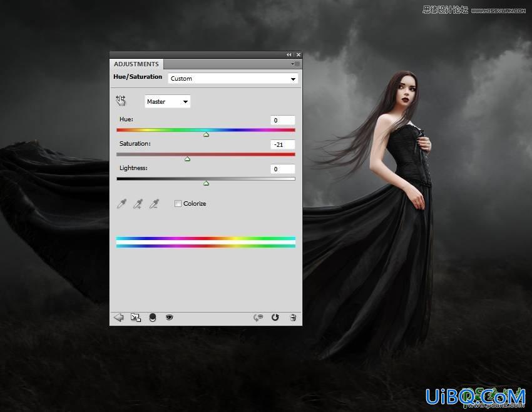Image resolution: width=532 pixels, height=412 pixels.
Task: Clip adjustment to layer below icon
Action: point(153,318)
